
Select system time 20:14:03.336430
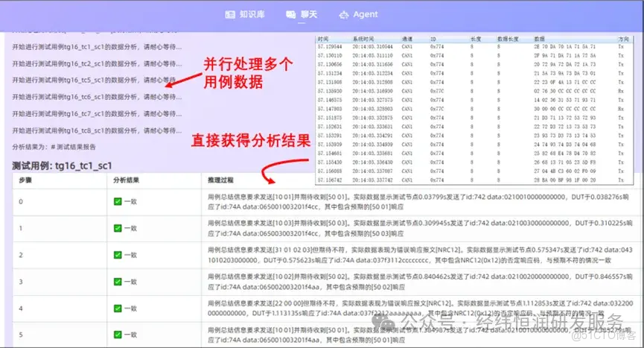372,162
